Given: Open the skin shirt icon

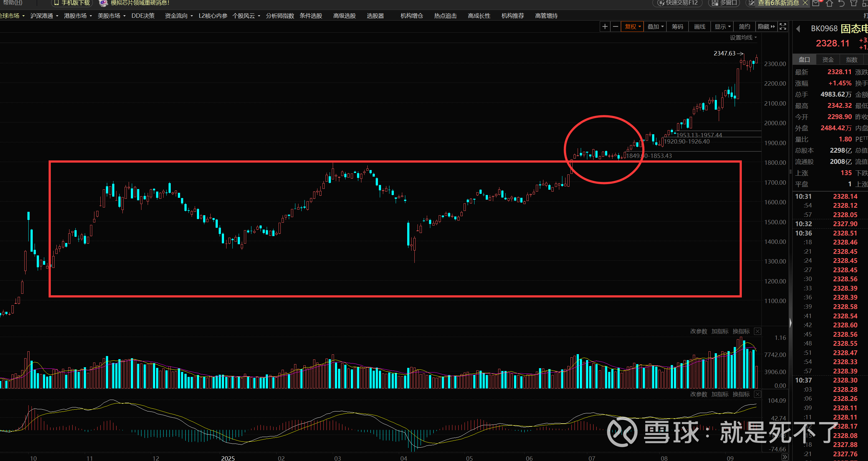Looking at the screenshot, I should point(853,3).
